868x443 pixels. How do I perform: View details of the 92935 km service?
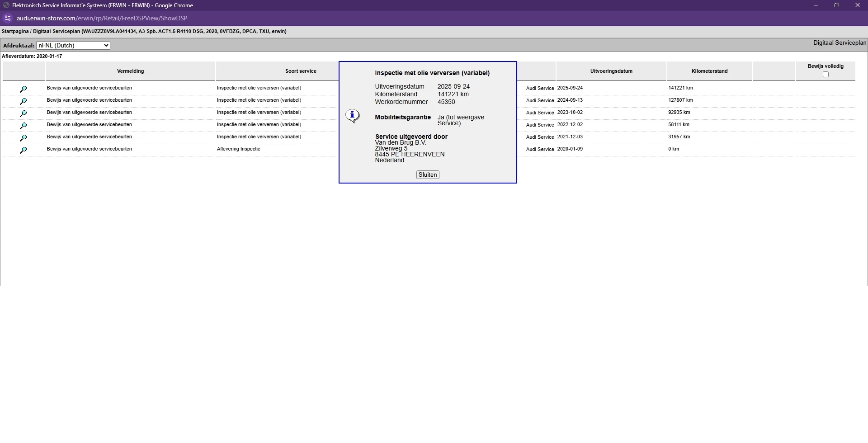(x=24, y=113)
